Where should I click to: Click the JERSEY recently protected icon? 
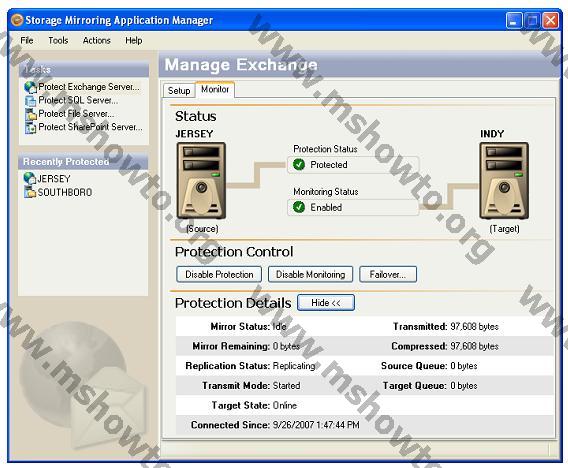pos(30,178)
